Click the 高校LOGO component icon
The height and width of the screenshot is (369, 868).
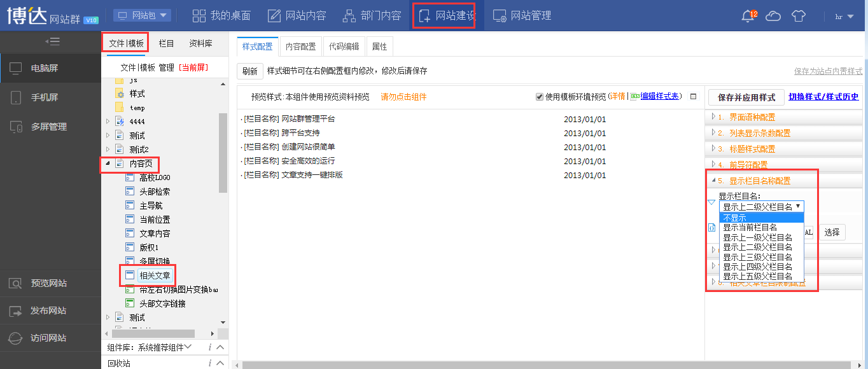(x=130, y=178)
